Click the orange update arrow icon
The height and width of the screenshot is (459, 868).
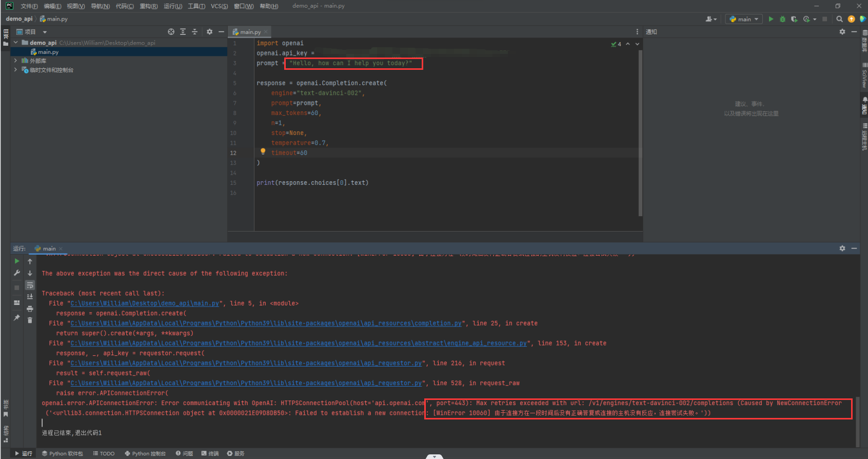pyautogui.click(x=851, y=19)
